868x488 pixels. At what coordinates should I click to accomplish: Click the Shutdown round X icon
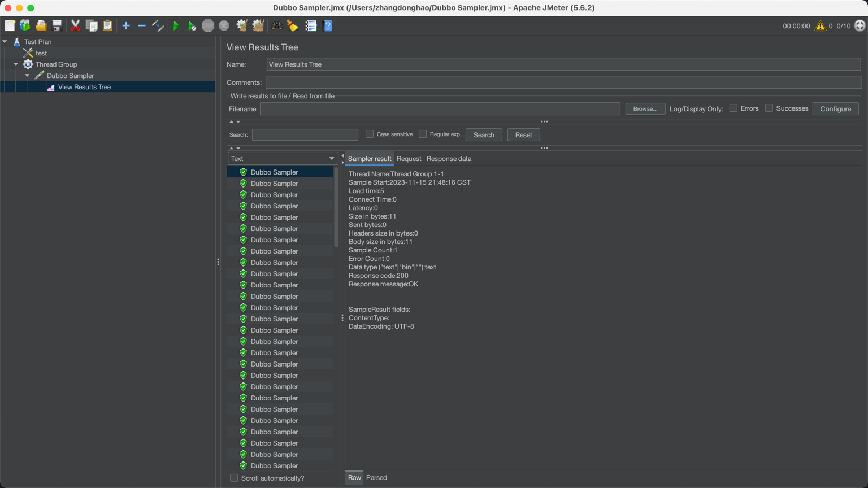click(224, 25)
